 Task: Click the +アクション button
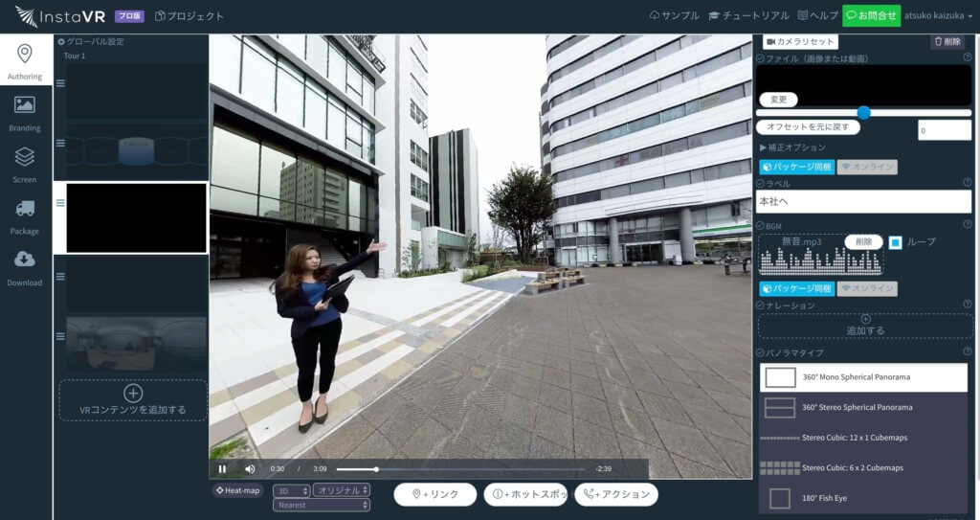(x=616, y=494)
